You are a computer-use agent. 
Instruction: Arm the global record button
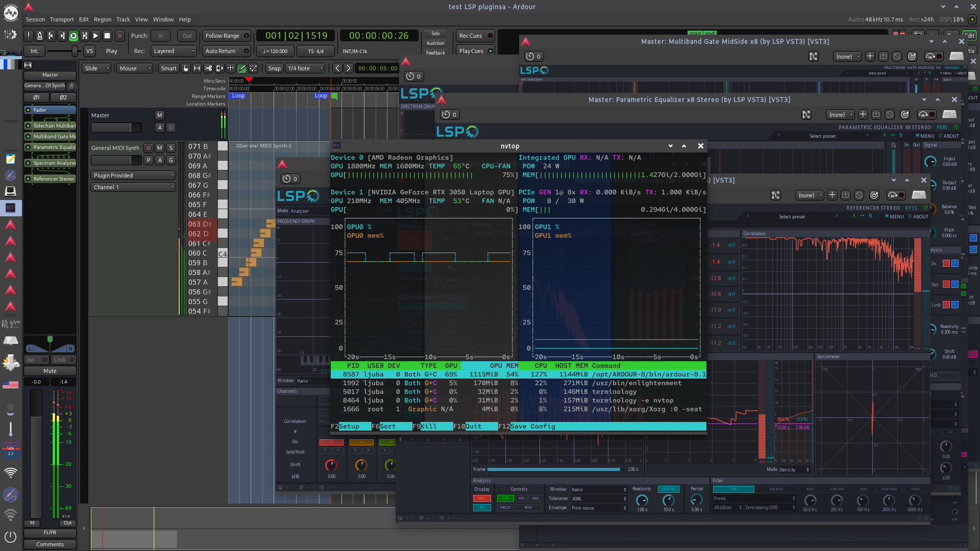[120, 36]
